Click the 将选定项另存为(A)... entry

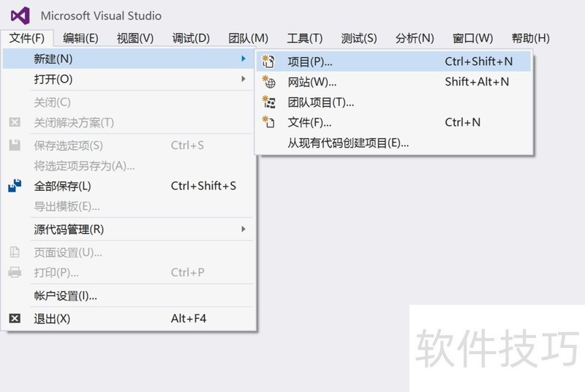(129, 165)
